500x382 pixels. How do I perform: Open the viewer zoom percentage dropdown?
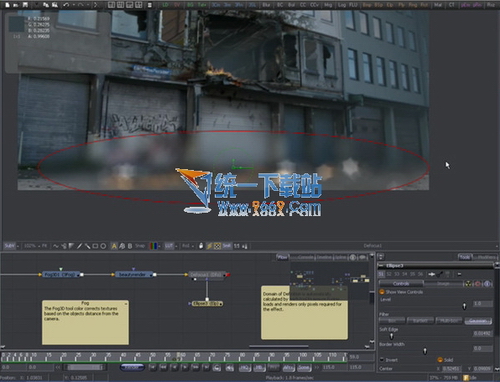pyautogui.click(x=32, y=246)
